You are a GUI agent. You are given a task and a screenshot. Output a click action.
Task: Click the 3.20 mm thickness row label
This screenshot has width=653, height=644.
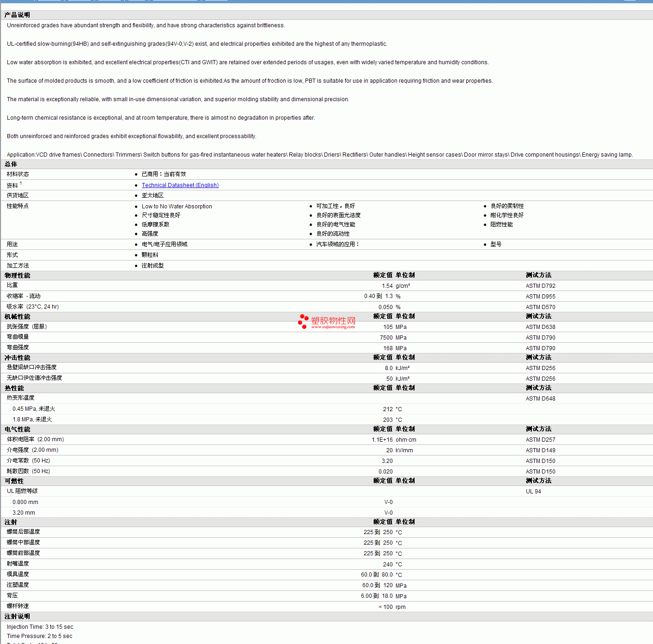24,513
